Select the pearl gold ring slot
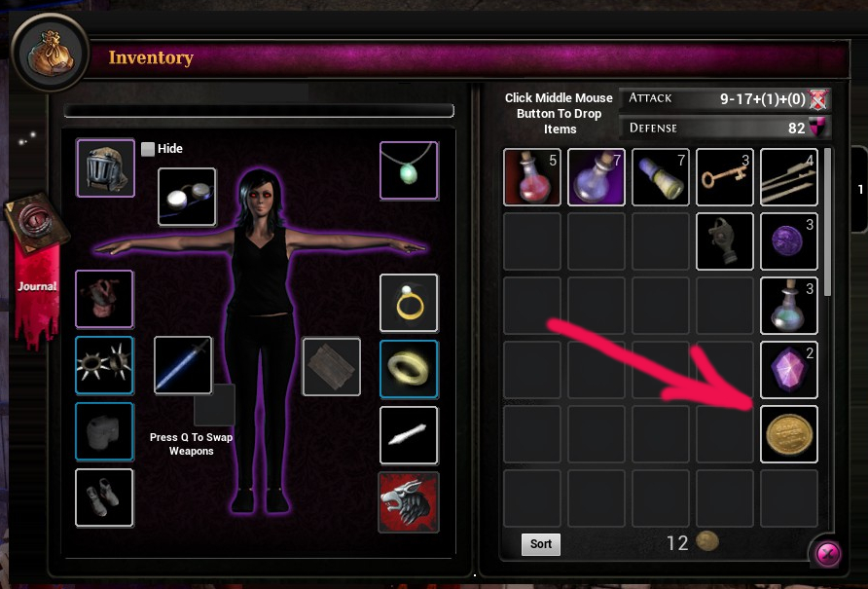The height and width of the screenshot is (589, 868). 409,303
